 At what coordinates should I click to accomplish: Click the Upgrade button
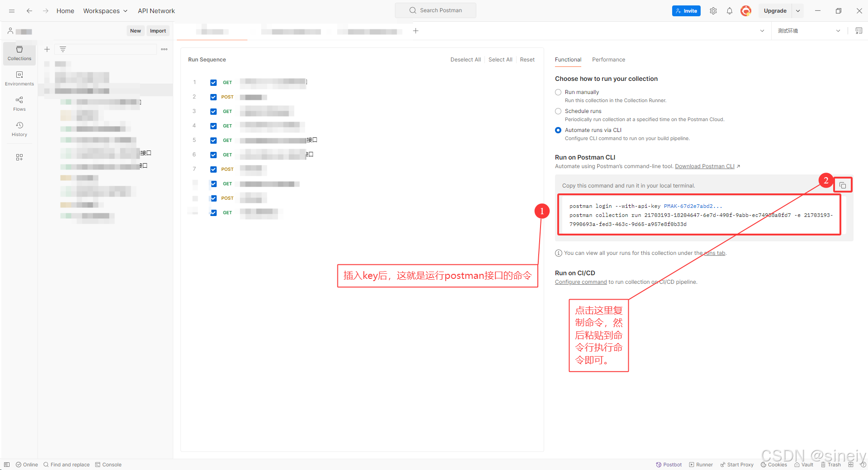[775, 11]
